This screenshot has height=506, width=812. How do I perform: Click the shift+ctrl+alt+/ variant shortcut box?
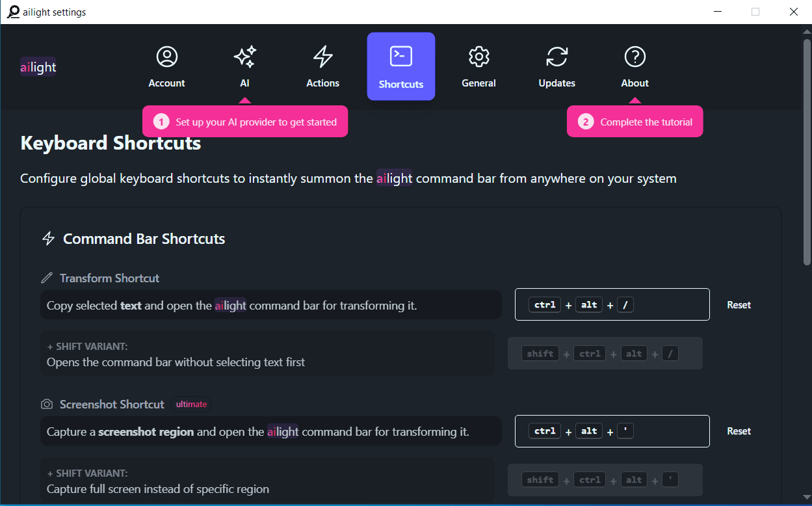(x=605, y=353)
